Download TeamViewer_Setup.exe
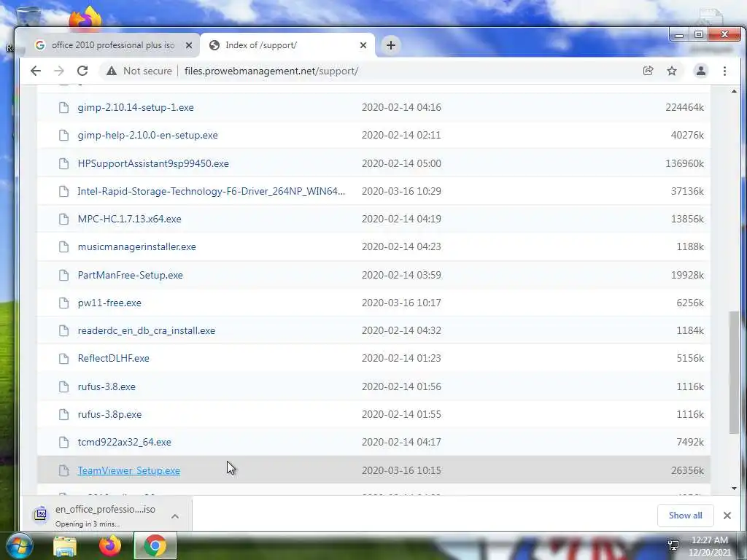This screenshot has height=560, width=747. [x=128, y=470]
